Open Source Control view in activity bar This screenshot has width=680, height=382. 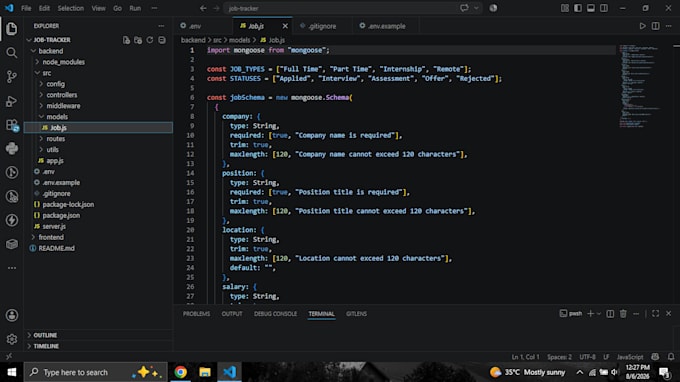[x=12, y=77]
